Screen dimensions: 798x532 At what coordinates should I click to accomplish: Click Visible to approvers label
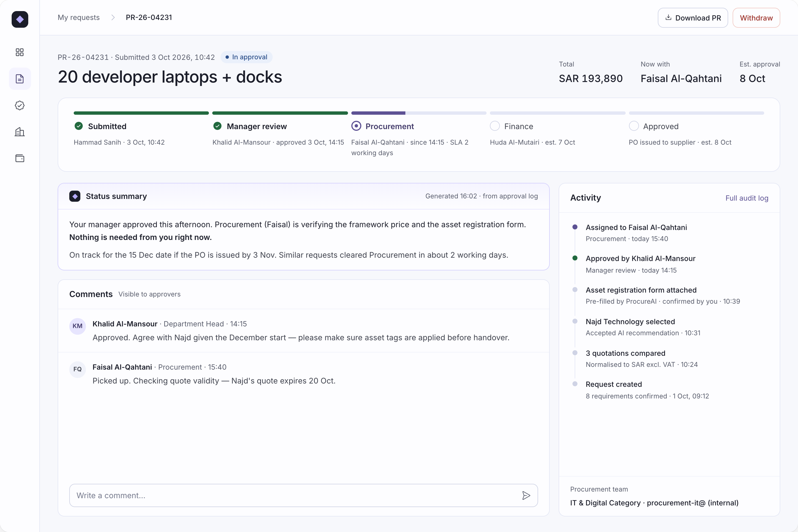click(149, 294)
